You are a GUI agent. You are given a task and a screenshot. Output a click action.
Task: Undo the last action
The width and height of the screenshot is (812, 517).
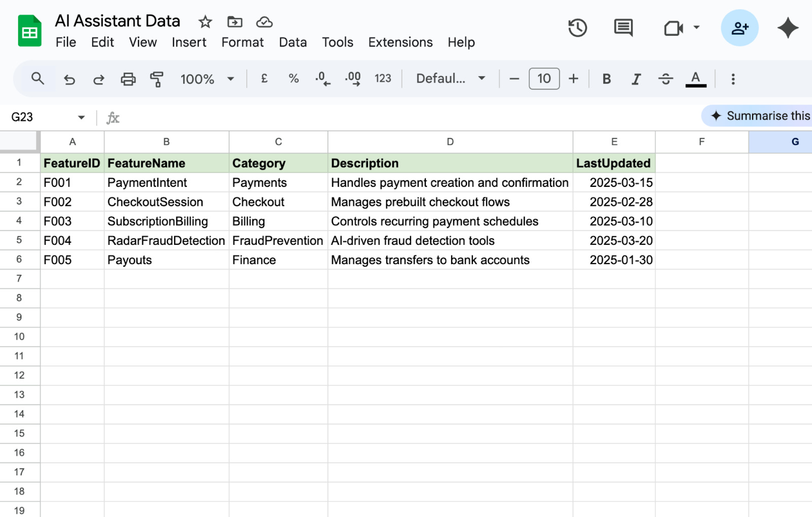point(69,79)
